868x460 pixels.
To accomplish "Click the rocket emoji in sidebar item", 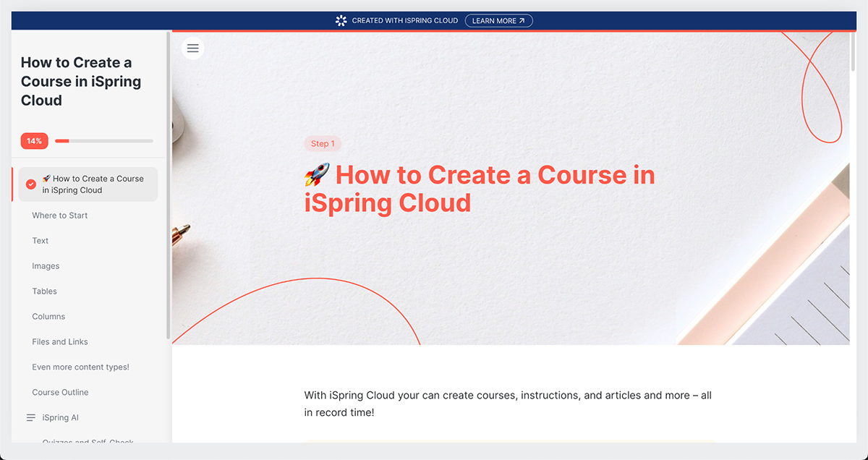I will pyautogui.click(x=46, y=179).
